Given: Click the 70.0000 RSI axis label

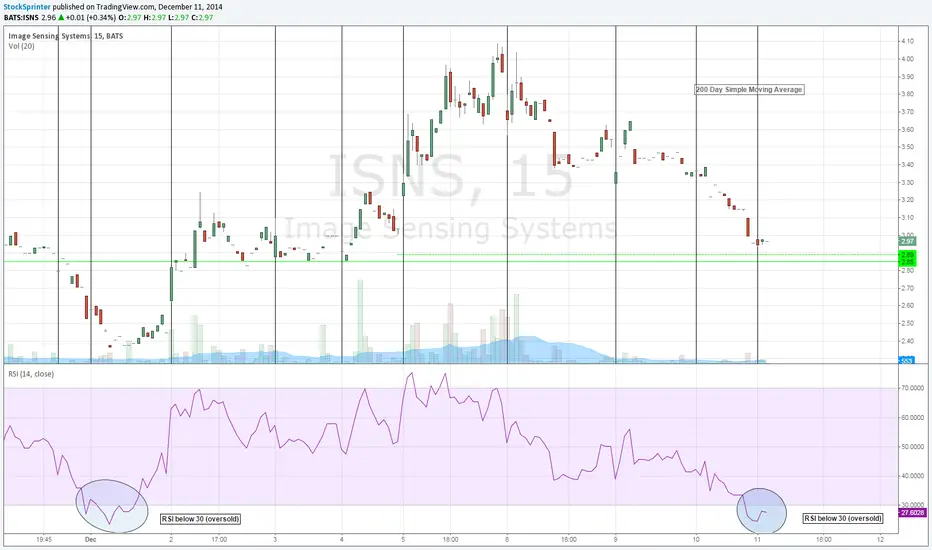Looking at the screenshot, I should click(x=912, y=388).
